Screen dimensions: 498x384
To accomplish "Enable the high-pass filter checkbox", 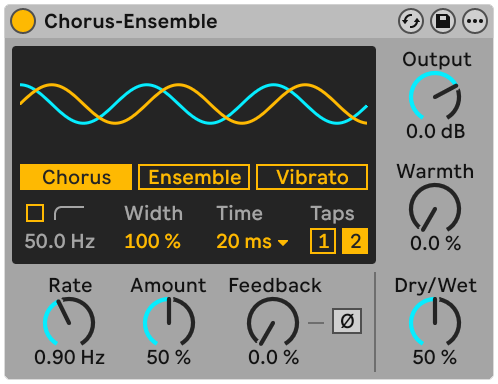I will pos(35,213).
